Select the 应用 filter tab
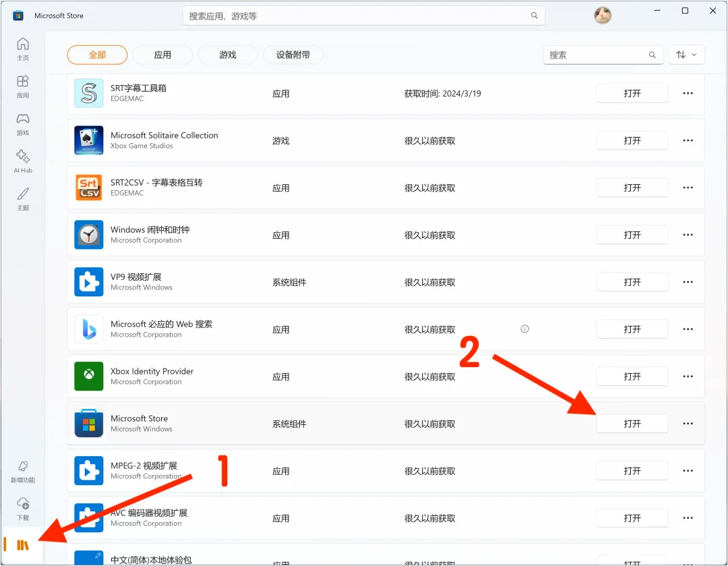The width and height of the screenshot is (728, 566). (162, 55)
